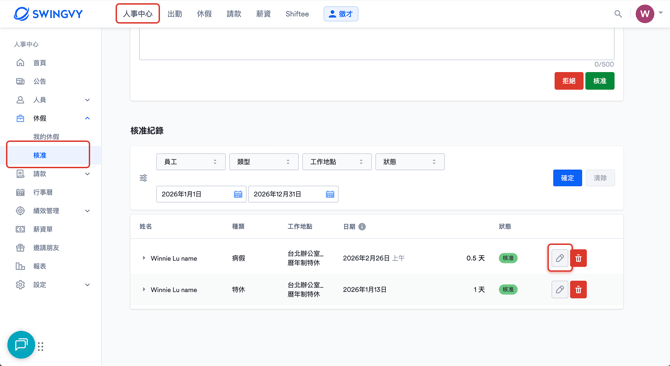The width and height of the screenshot is (670, 366).
Task: Edit the 病假 record with pencil icon
Action: click(x=560, y=258)
